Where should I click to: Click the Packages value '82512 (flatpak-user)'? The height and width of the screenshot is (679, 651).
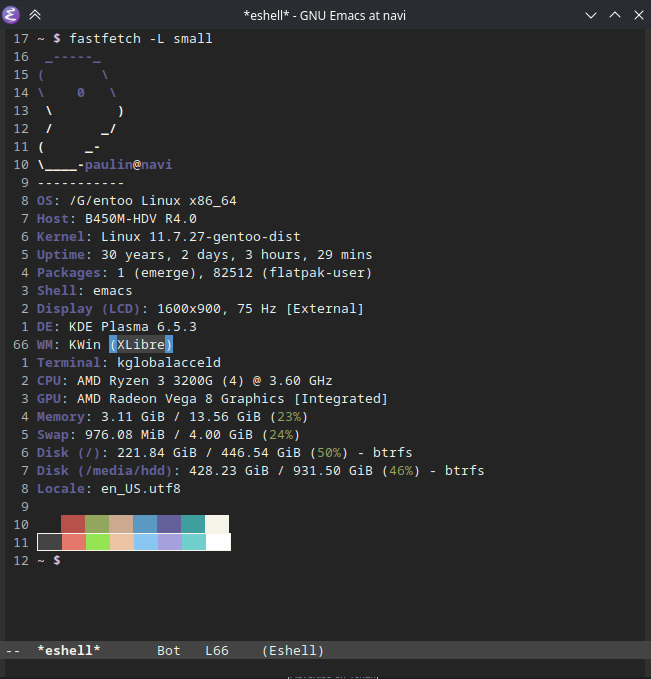click(292, 273)
